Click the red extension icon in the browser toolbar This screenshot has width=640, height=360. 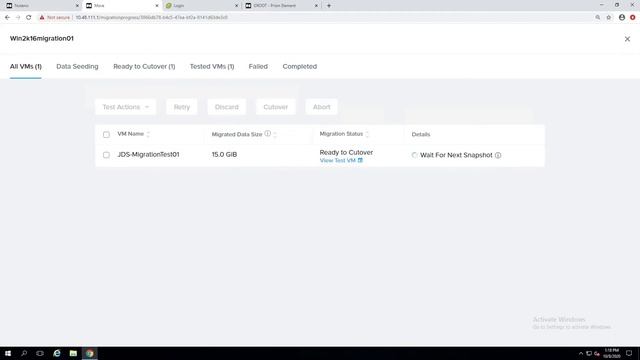point(632,18)
